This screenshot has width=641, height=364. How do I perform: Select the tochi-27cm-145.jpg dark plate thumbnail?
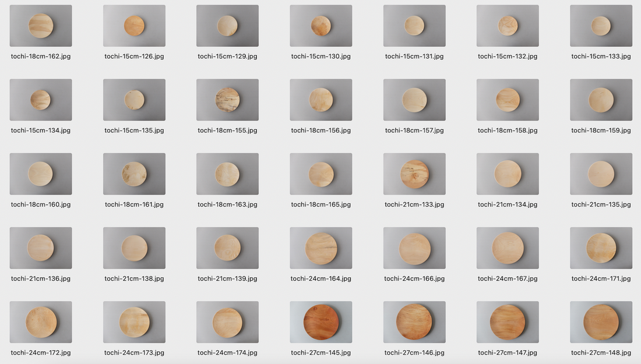(x=321, y=322)
